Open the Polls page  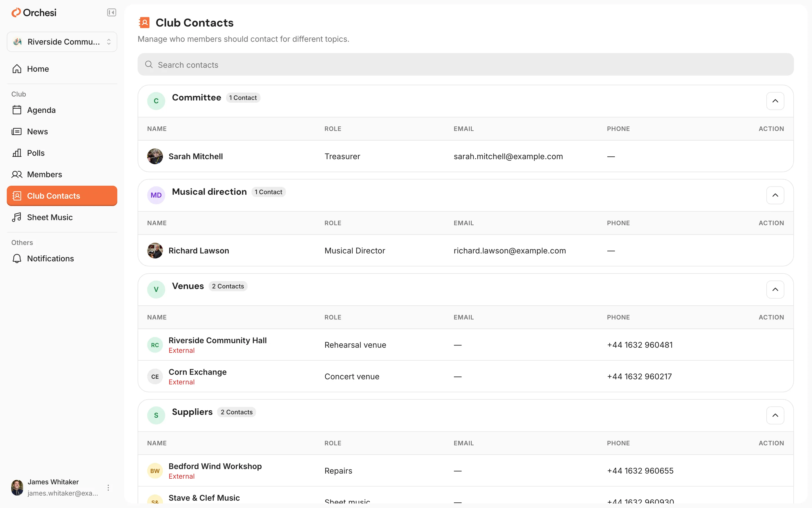(x=62, y=153)
